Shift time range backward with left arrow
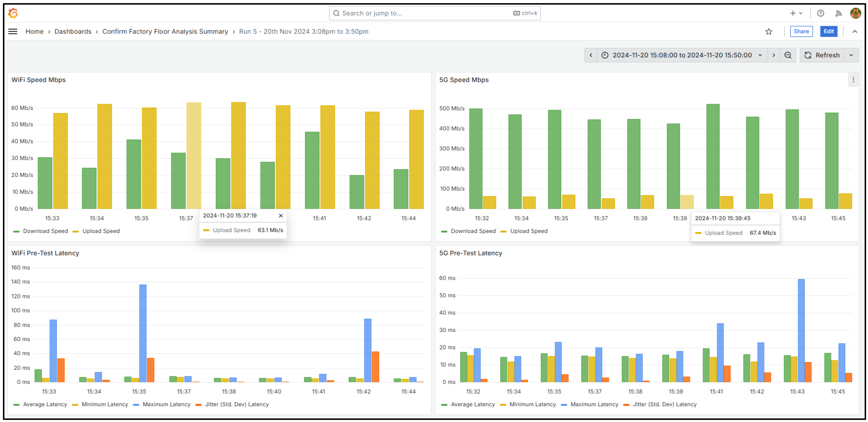Screen dimensions: 868x422 click(x=591, y=55)
